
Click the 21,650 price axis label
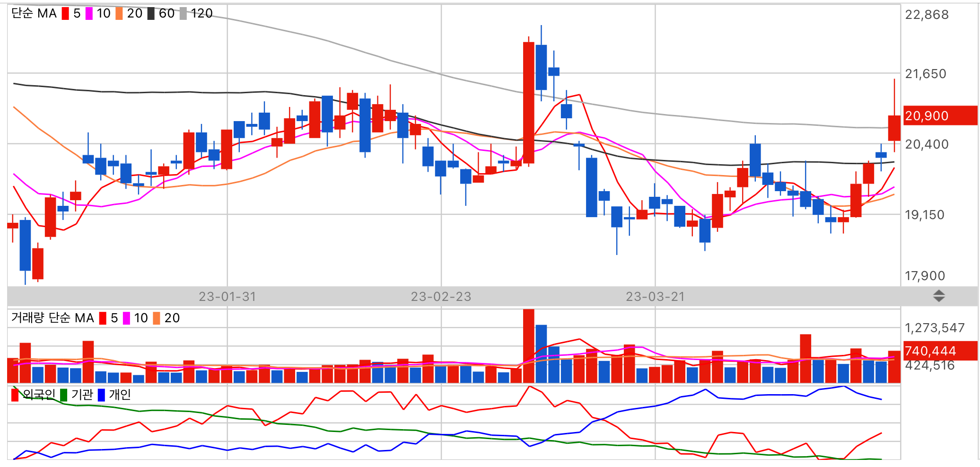[x=926, y=74]
